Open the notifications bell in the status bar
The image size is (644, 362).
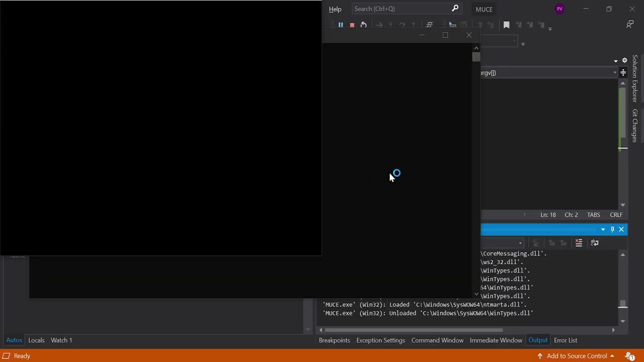(629, 356)
